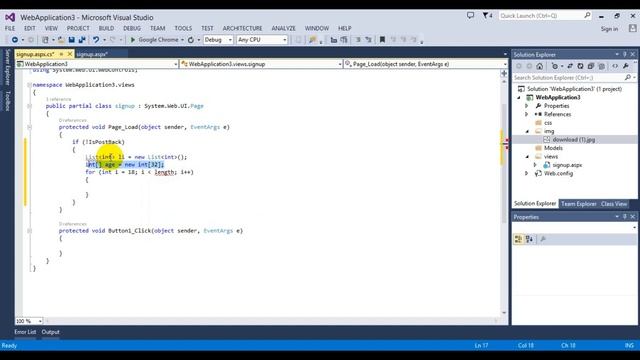Switch to the Class View tab

tap(614, 204)
